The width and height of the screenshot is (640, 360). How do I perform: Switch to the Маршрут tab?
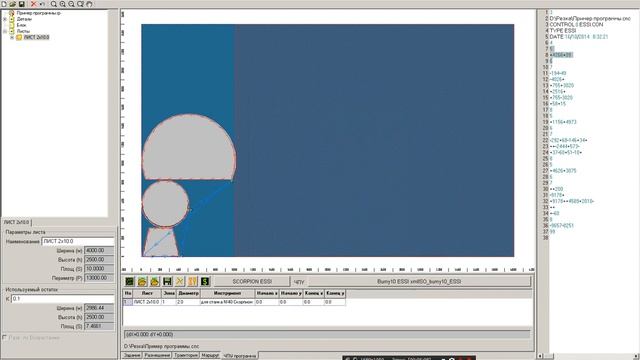point(210,356)
